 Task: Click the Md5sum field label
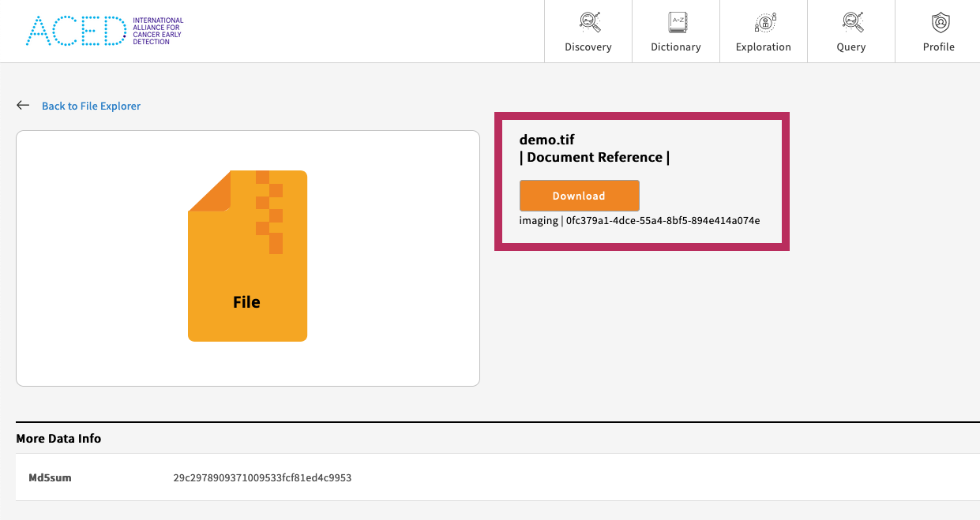tap(50, 477)
